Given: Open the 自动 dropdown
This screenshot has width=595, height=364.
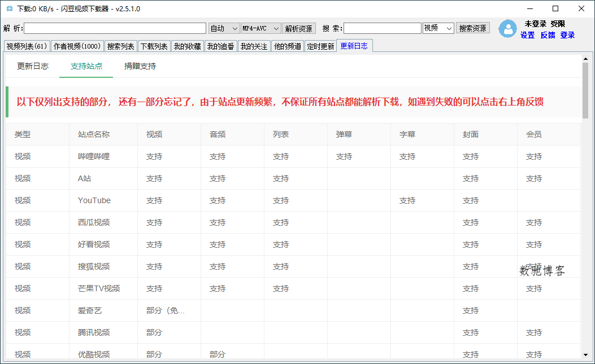Looking at the screenshot, I should click(x=224, y=28).
